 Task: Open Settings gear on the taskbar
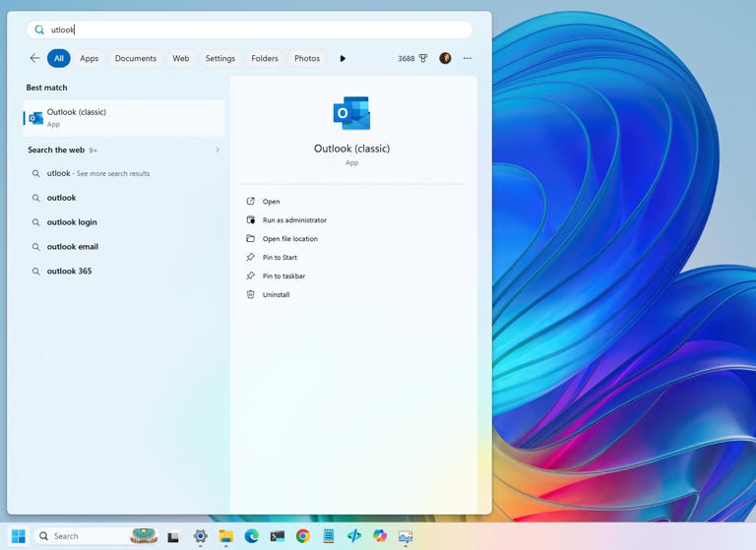(x=200, y=536)
